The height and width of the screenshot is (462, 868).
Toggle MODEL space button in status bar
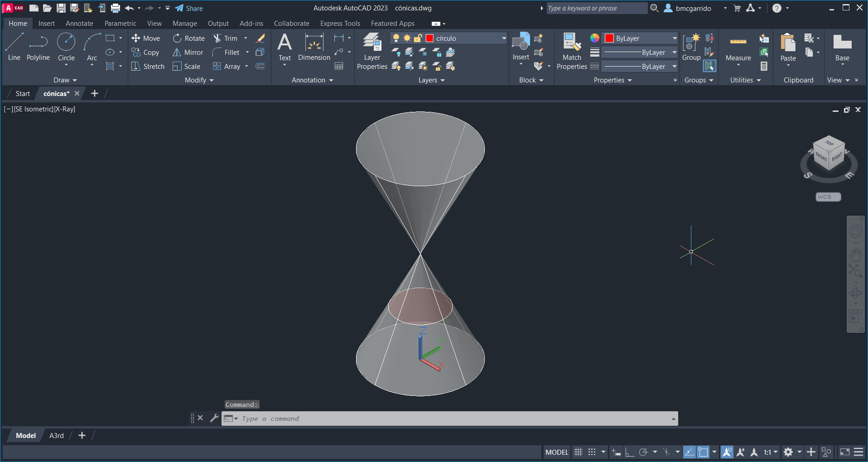[x=557, y=452]
